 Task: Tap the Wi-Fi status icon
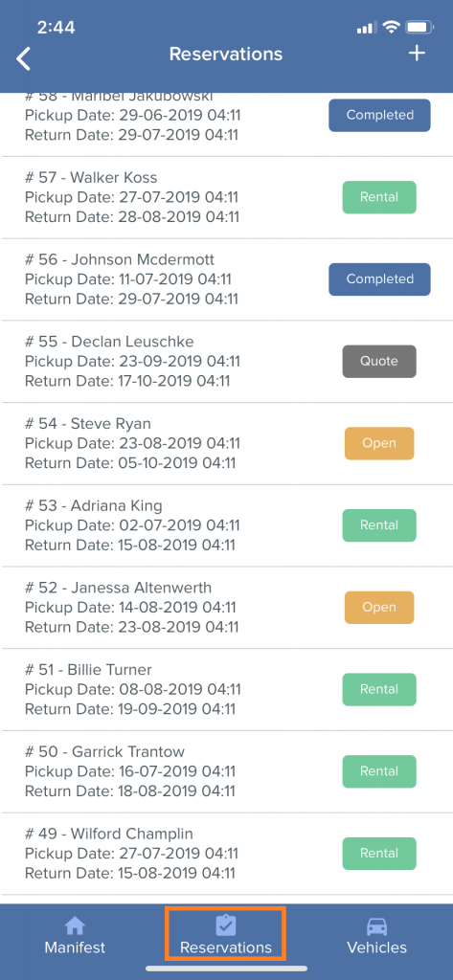click(392, 28)
